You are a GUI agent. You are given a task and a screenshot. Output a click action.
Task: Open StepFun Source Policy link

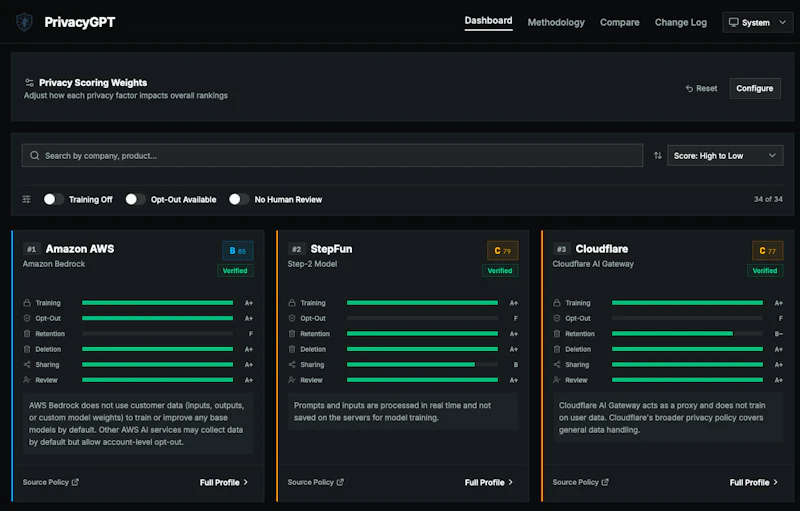tap(315, 482)
